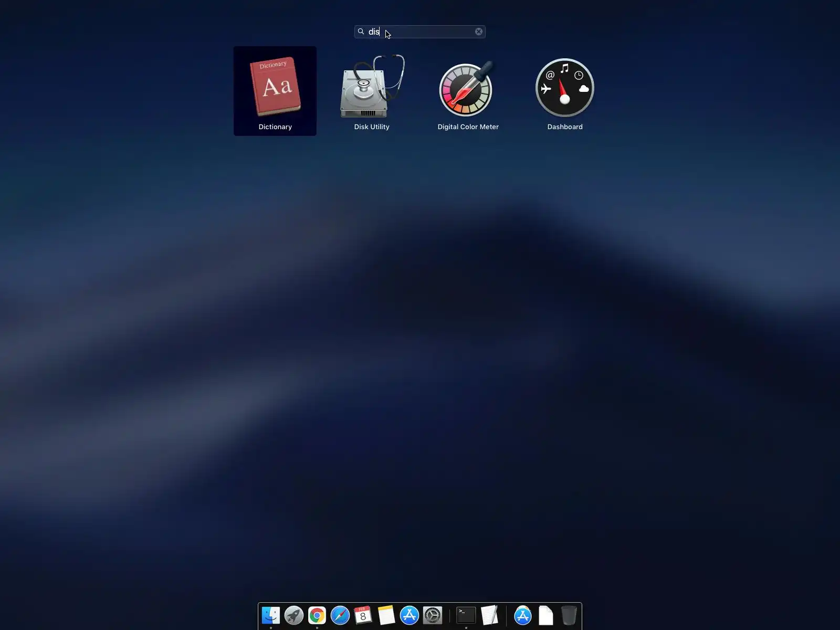Open TextEdit from the Dock
Image resolution: width=840 pixels, height=630 pixels.
coord(489,615)
